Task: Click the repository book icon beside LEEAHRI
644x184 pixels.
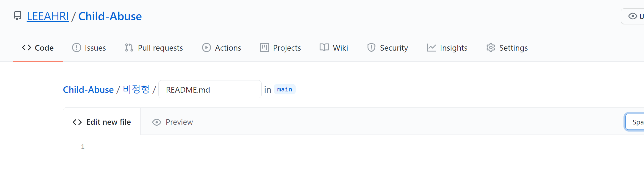Action: 18,16
